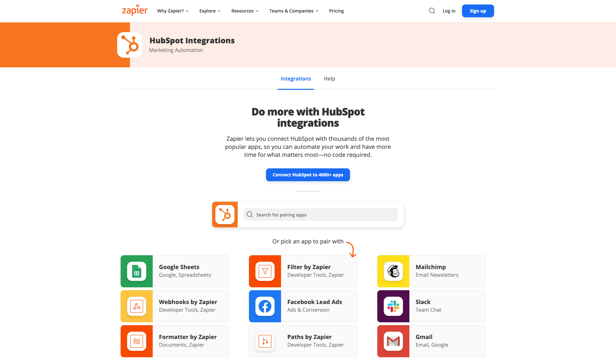Viewport: 616px width, 364px height.
Task: Click the Gmail envelope icon
Action: coord(393,341)
